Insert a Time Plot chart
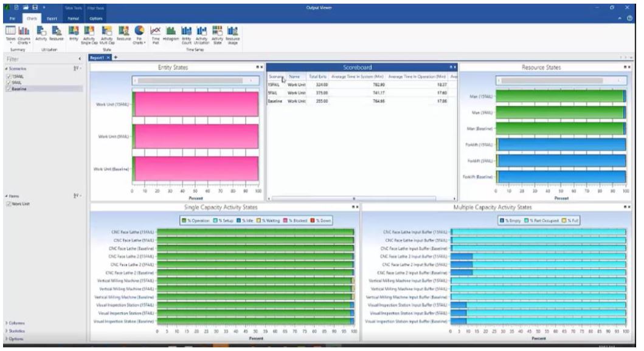Viewport: 644px width, 351px height. tap(156, 35)
